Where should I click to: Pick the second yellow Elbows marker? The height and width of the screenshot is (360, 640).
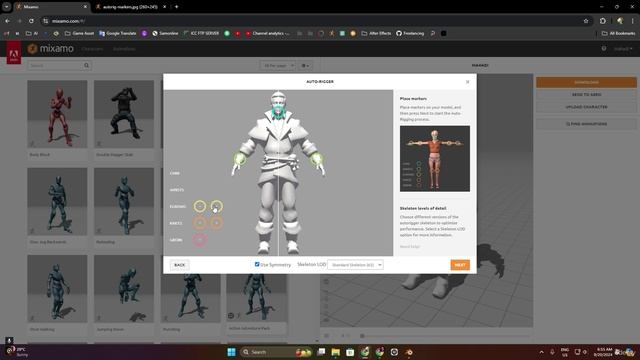point(216,207)
